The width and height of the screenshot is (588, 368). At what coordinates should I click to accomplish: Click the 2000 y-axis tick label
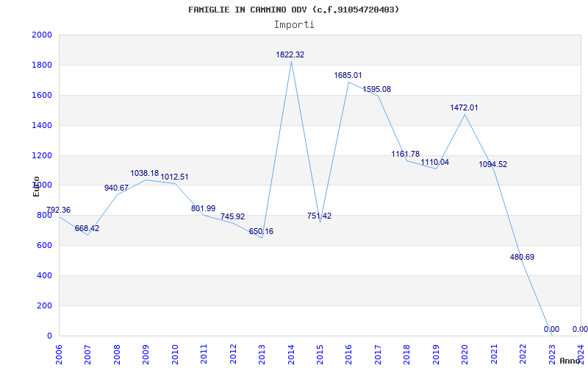coord(42,35)
